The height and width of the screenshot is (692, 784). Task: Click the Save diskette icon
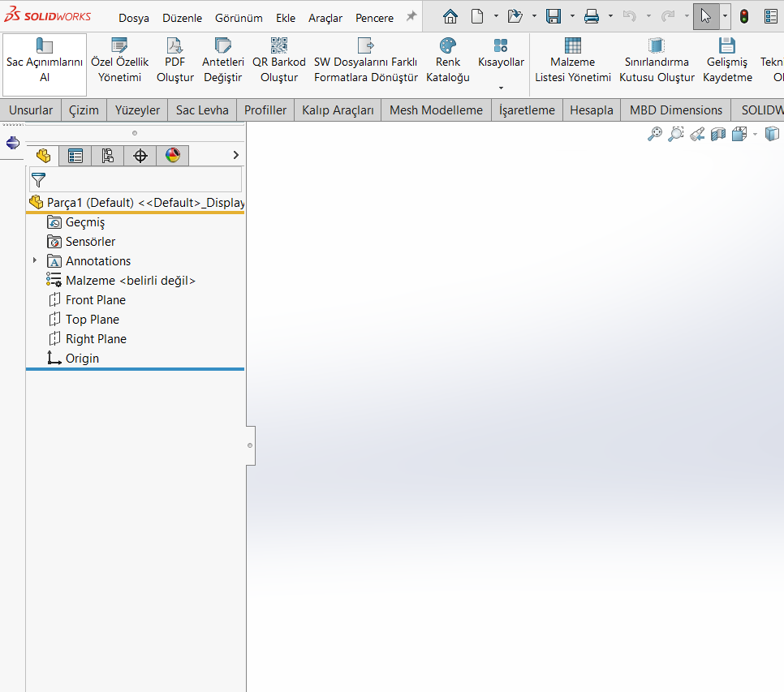pos(553,16)
